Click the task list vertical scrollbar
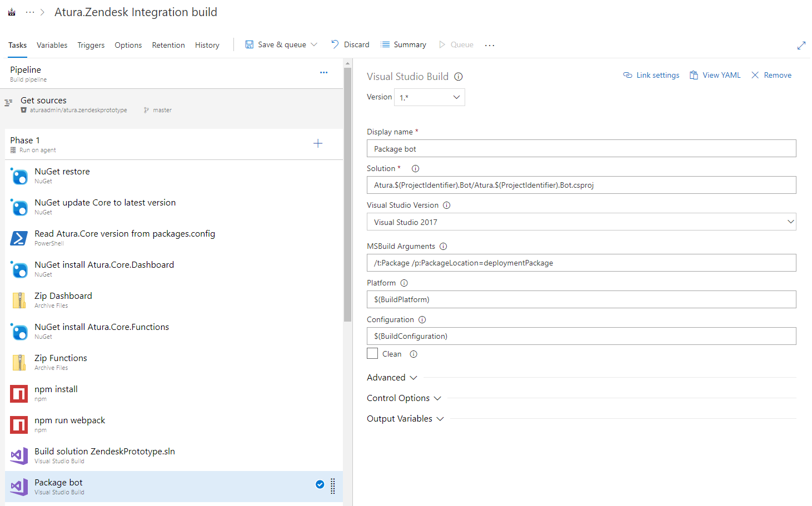 [x=347, y=194]
